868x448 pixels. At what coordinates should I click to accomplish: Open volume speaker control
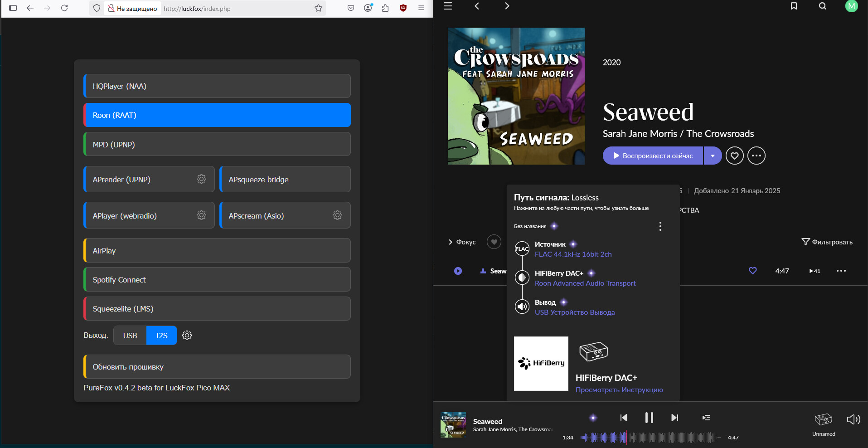click(x=853, y=419)
